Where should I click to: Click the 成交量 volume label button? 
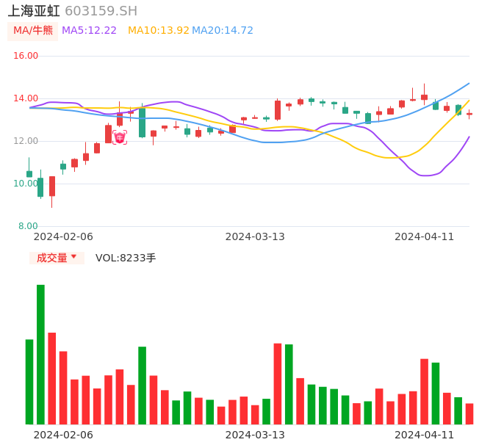click(52, 258)
